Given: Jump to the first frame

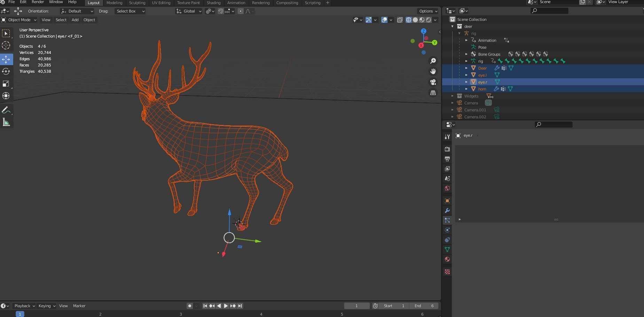Looking at the screenshot, I should tap(205, 306).
